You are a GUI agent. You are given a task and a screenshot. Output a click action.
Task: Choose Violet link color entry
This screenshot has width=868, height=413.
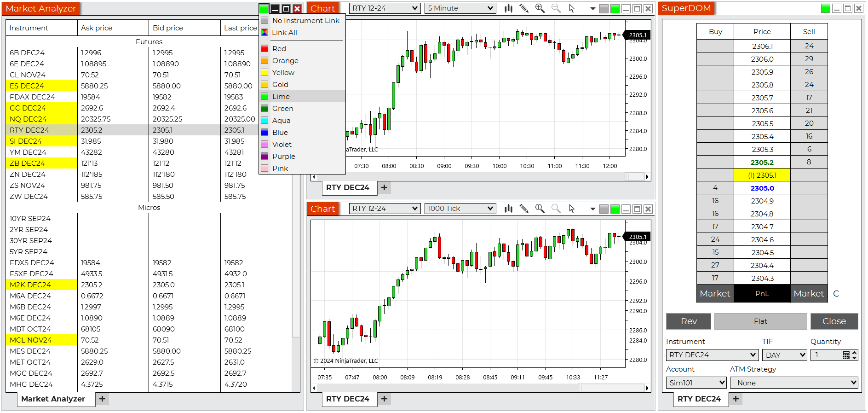(302, 144)
